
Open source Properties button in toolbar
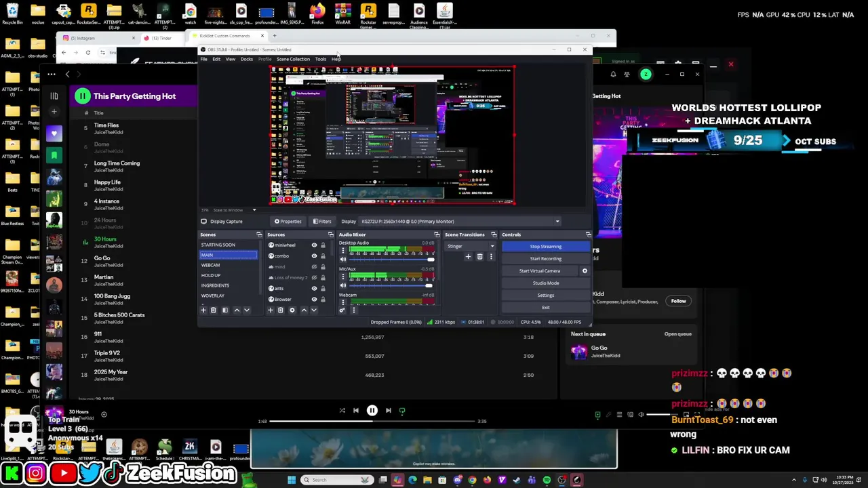pyautogui.click(x=288, y=222)
